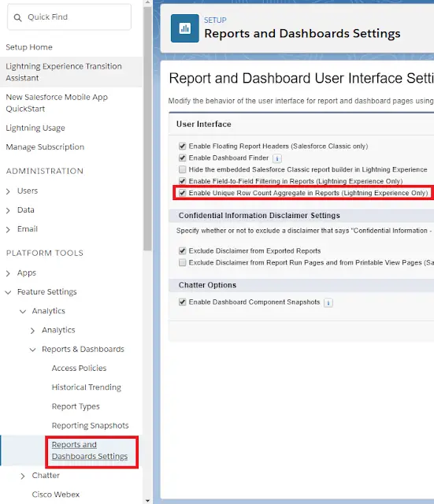This screenshot has height=504, width=434.
Task: Toggle Enable Unique Row Count Aggregate checkbox
Action: (x=182, y=193)
